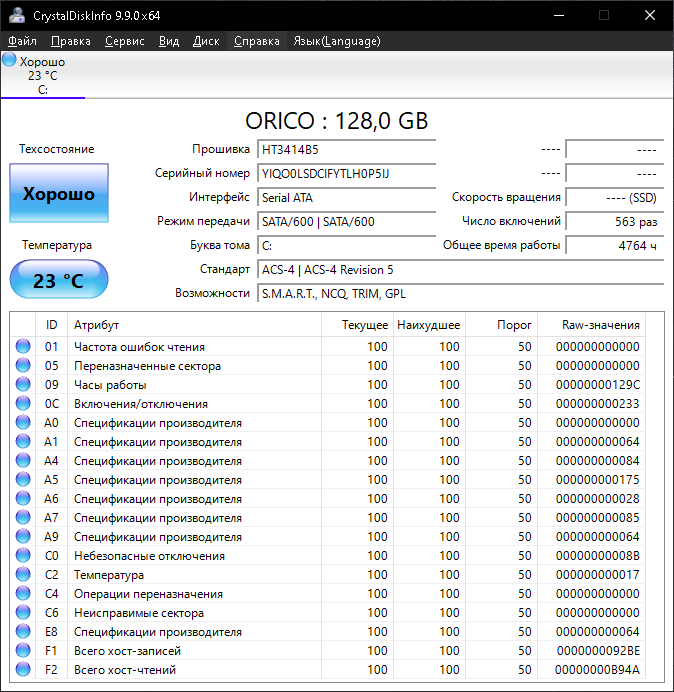Viewport: 674px width, 692px height.
Task: Click raw value 00000000B94A
Action: [597, 669]
